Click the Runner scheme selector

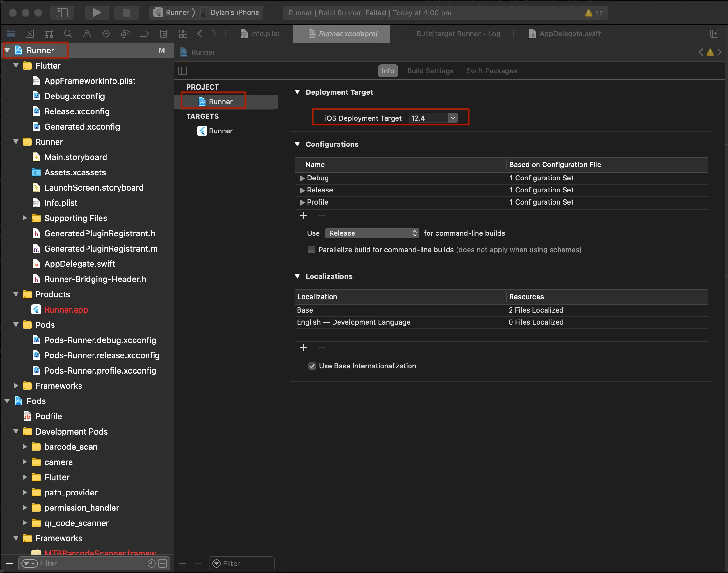[172, 13]
